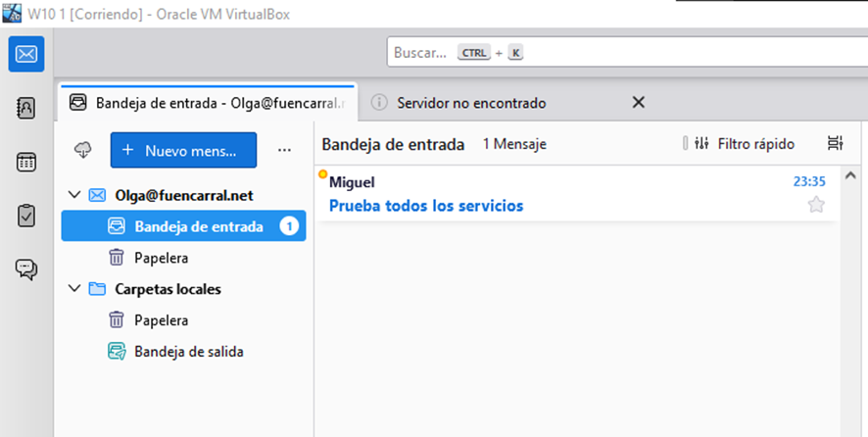This screenshot has width=868, height=437.
Task: Click the Nuevo mensaje button
Action: coord(183,150)
